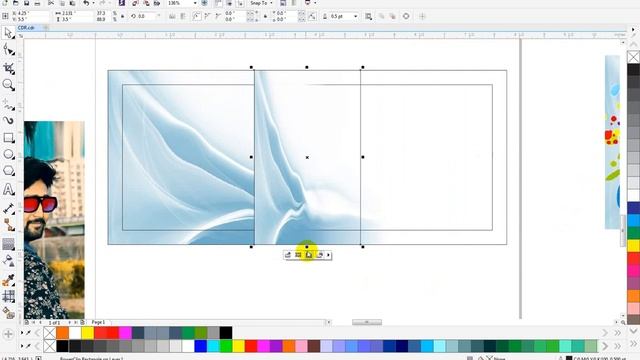The image size is (640, 360).
Task: Select the Ellipse tool
Action: (x=8, y=154)
